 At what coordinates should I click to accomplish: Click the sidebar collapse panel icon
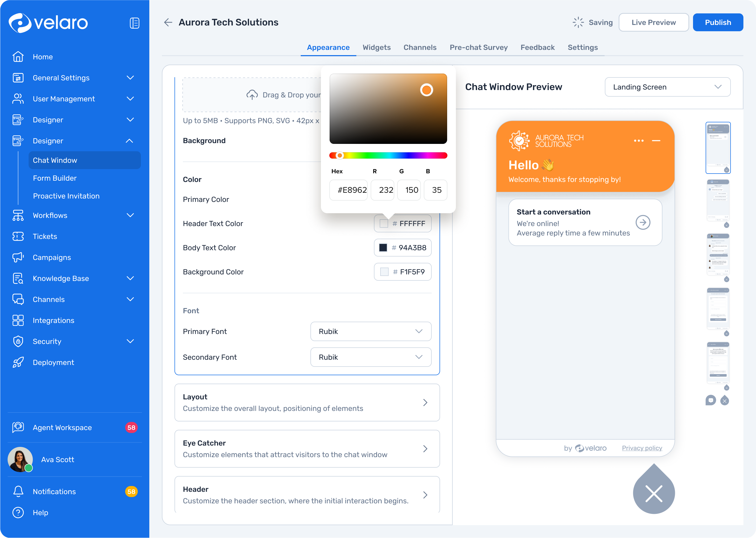[134, 23]
